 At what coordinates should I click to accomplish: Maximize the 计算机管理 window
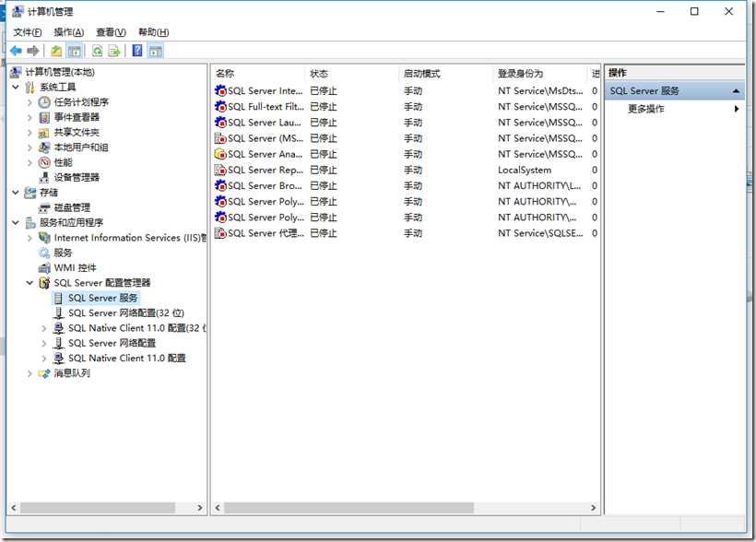(x=694, y=11)
